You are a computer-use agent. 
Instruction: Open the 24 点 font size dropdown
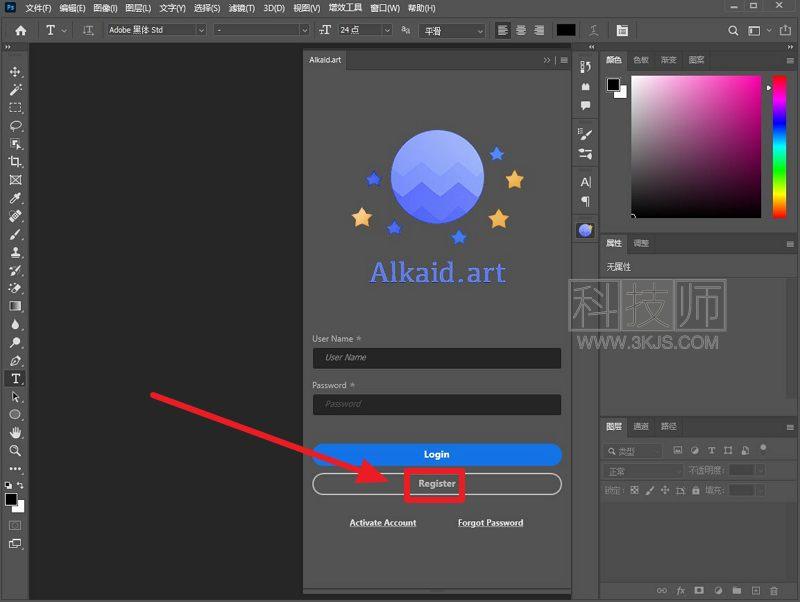(387, 30)
